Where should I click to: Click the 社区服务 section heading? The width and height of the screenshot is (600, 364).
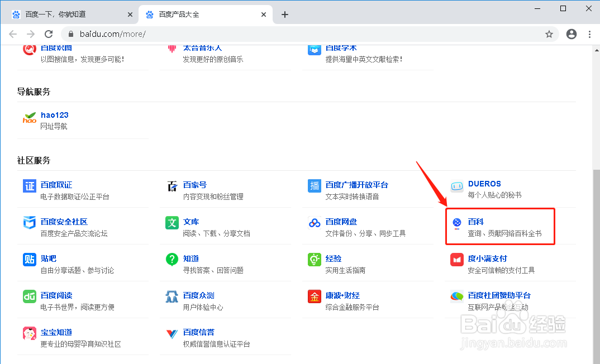[34, 160]
